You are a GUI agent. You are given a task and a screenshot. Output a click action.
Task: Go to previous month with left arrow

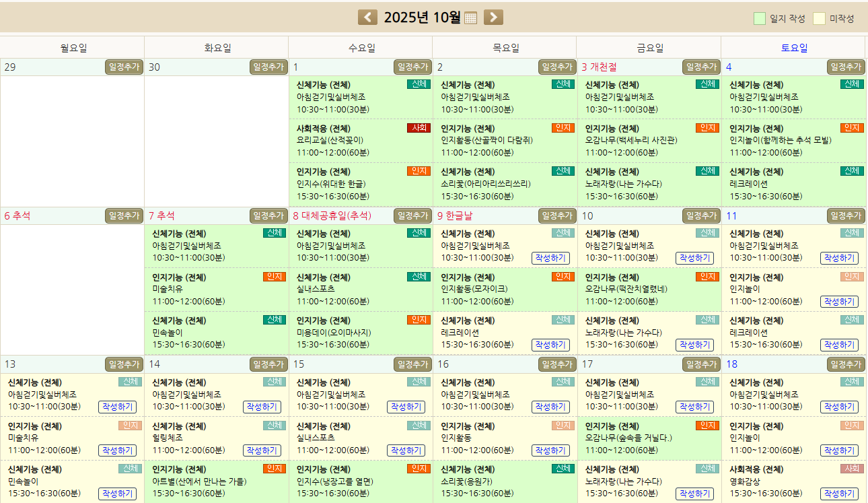click(367, 18)
